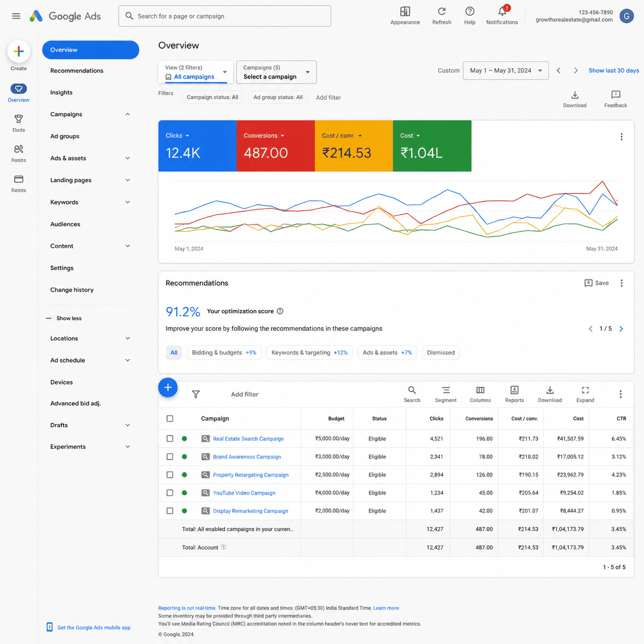
Task: Open the Appearance settings icon
Action: coord(405,15)
